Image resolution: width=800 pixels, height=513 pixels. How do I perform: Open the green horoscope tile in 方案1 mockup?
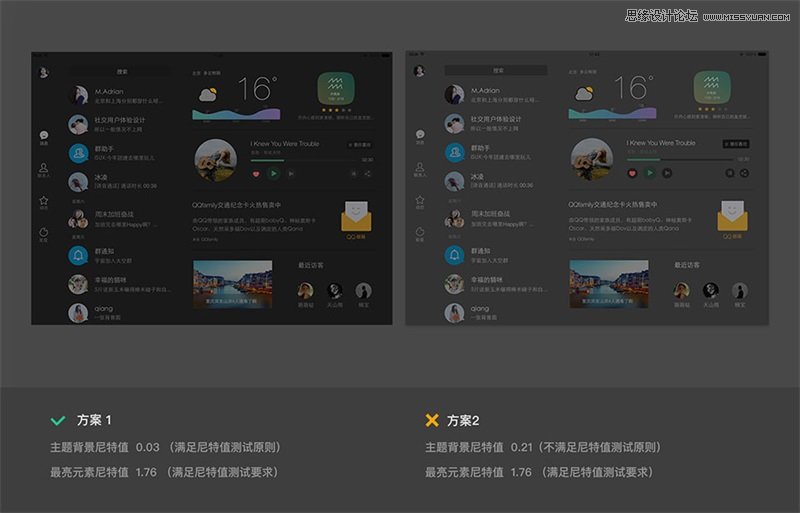click(x=336, y=88)
